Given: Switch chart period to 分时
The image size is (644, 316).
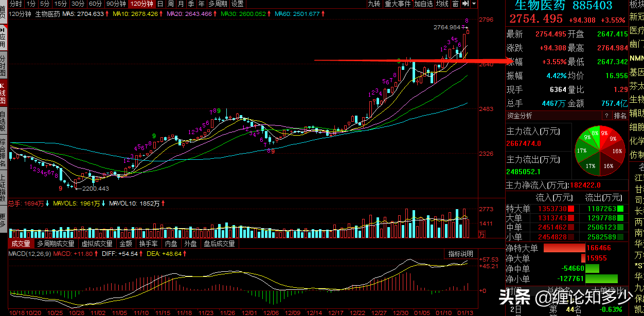Looking at the screenshot, I should (16, 4).
